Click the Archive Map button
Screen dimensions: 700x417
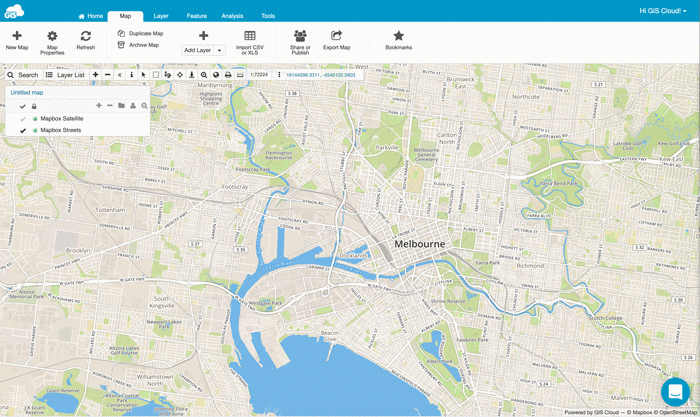tap(139, 45)
